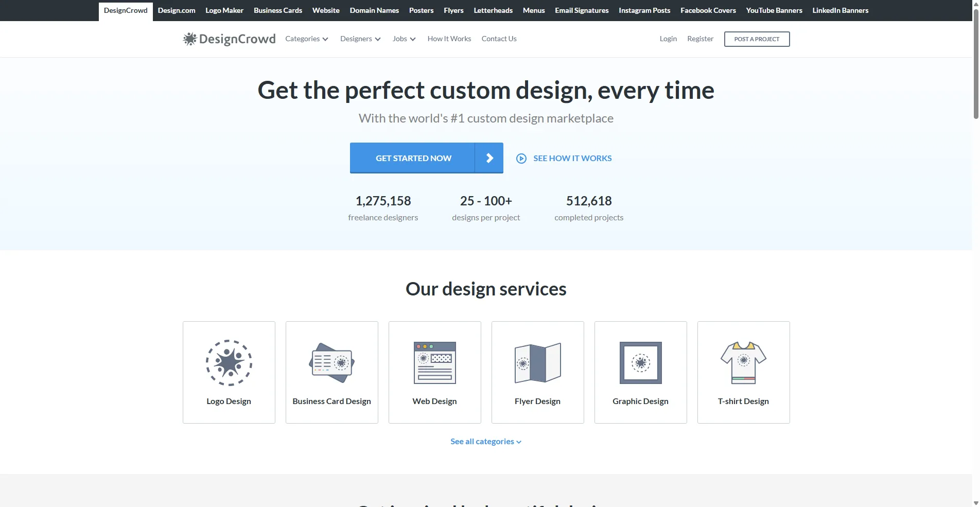Click the Login link

tap(668, 39)
